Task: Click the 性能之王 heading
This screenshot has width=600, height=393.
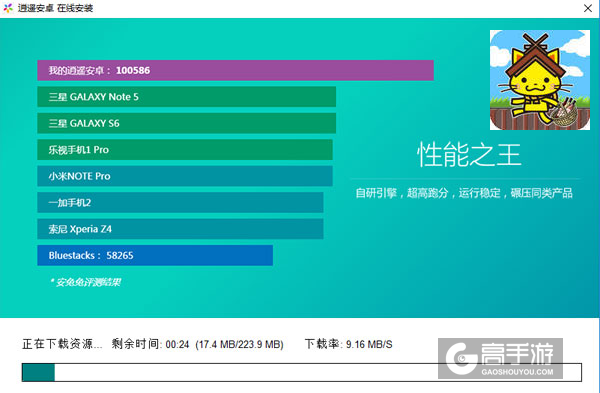Action: (x=469, y=155)
